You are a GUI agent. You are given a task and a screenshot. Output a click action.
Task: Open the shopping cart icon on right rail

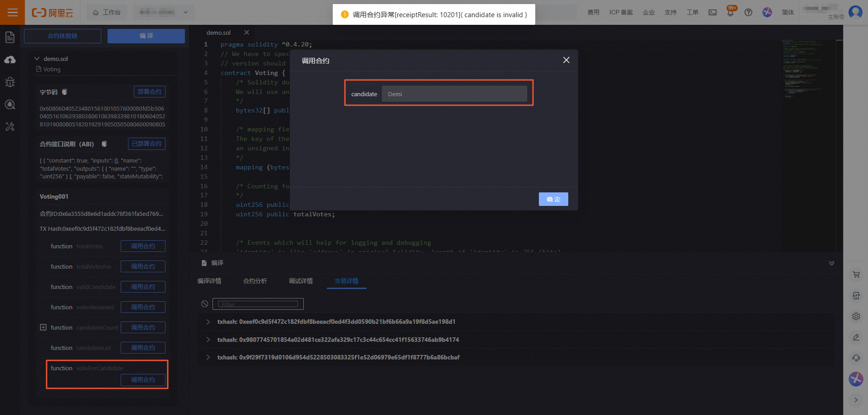[856, 275]
